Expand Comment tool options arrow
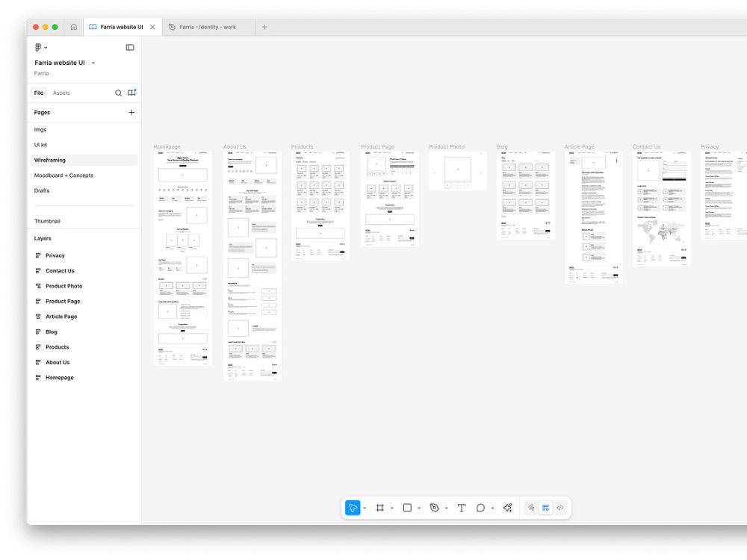 (x=492, y=508)
